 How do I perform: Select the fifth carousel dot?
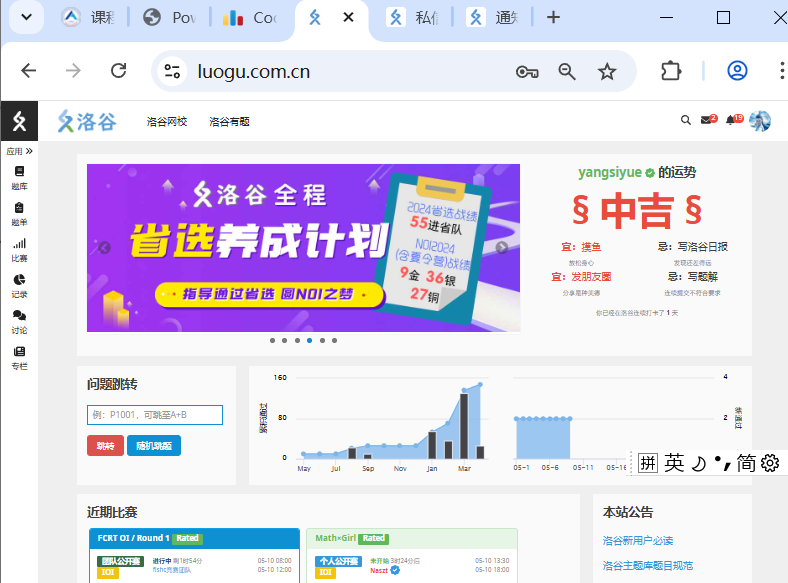tap(322, 341)
